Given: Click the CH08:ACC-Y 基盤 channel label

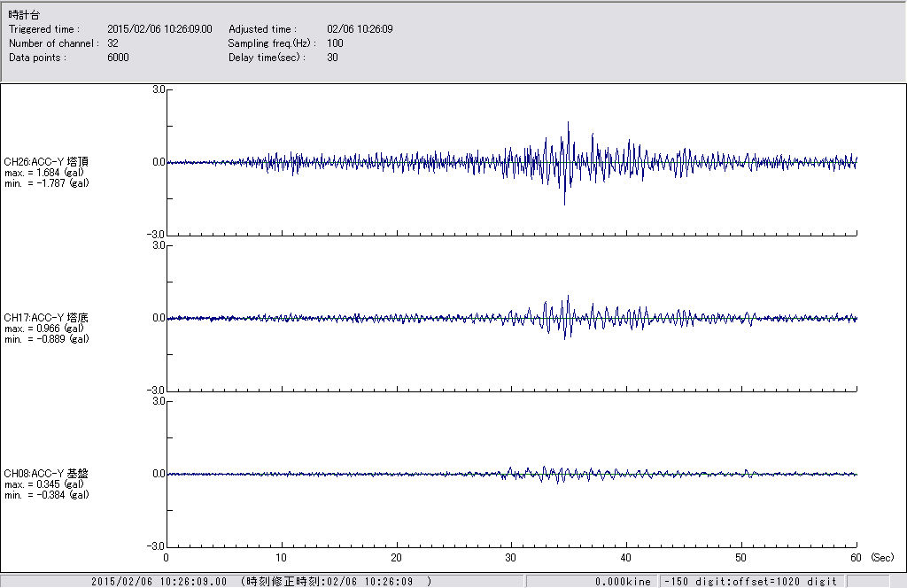Looking at the screenshot, I should (x=46, y=474).
